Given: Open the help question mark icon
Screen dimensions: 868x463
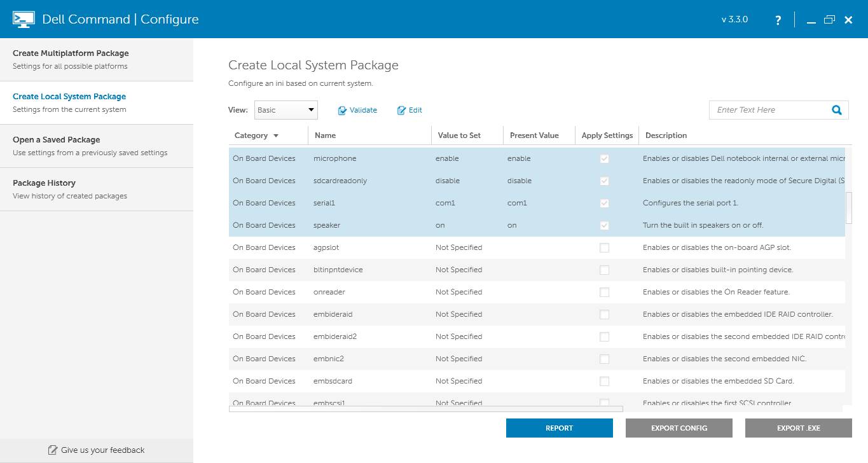Looking at the screenshot, I should point(778,20).
